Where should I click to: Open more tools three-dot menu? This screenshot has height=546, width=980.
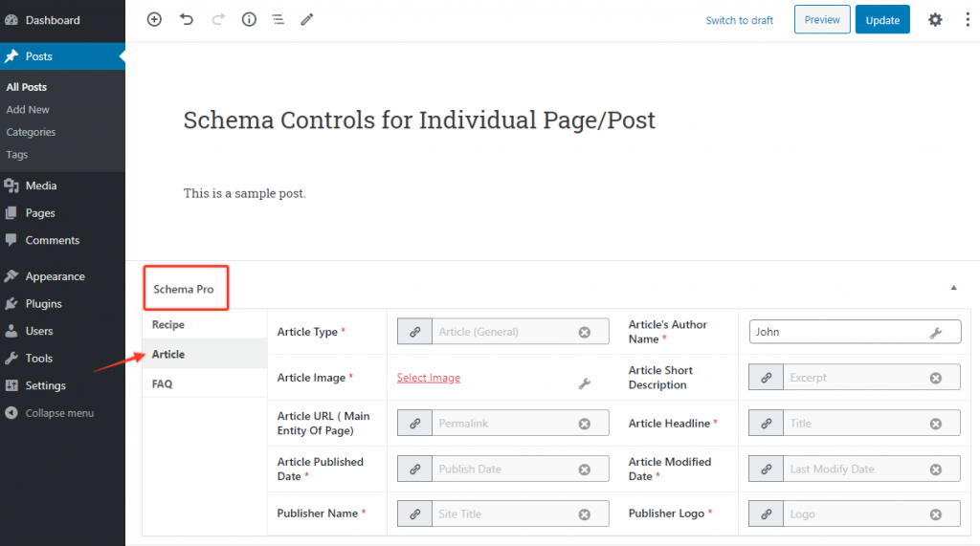pyautogui.click(x=968, y=19)
